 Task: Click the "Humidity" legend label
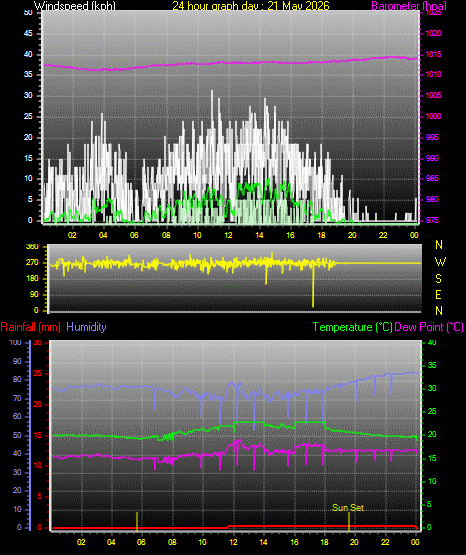tap(86, 327)
